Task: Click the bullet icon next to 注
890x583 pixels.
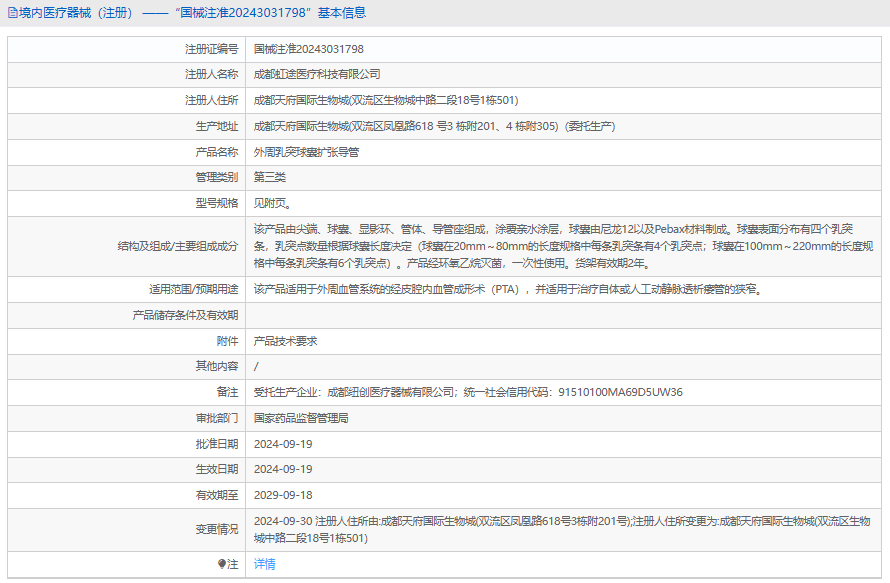Action: click(222, 564)
